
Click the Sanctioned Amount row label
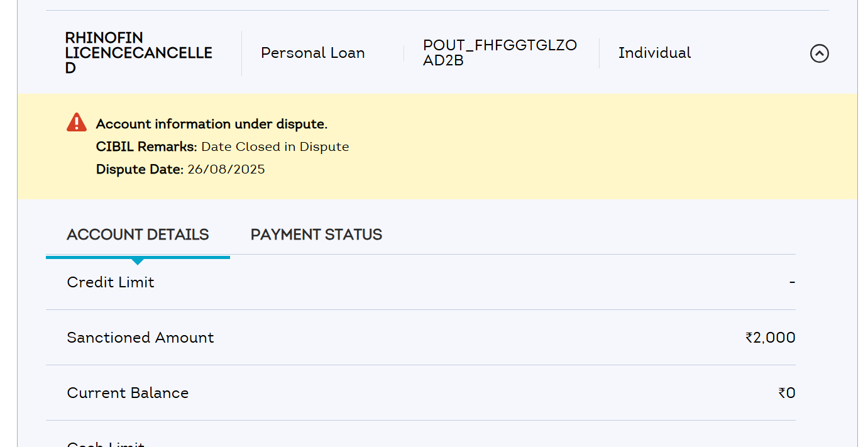140,338
